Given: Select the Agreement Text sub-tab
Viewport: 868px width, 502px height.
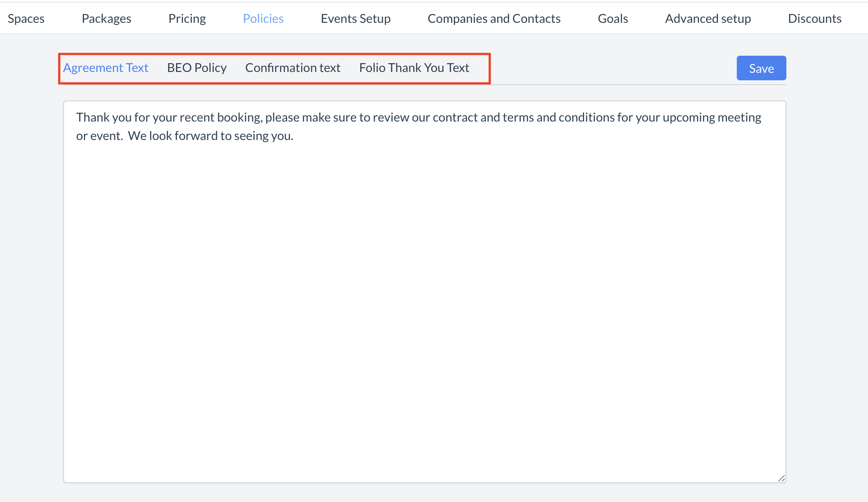Looking at the screenshot, I should pyautogui.click(x=106, y=68).
